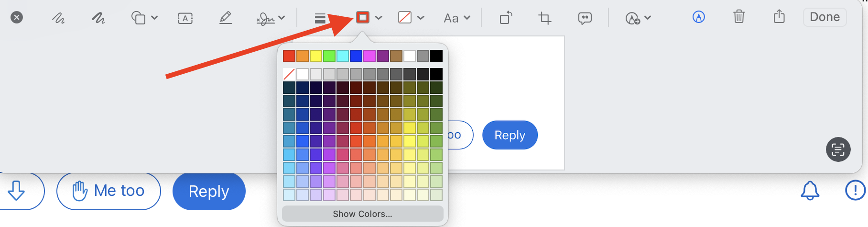Screen dimensions: 868x227
Task: Click the Text box tool
Action: pos(185,18)
